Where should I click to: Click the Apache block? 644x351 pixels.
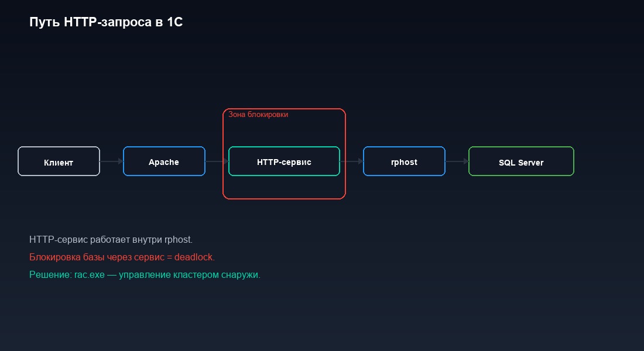(164, 161)
